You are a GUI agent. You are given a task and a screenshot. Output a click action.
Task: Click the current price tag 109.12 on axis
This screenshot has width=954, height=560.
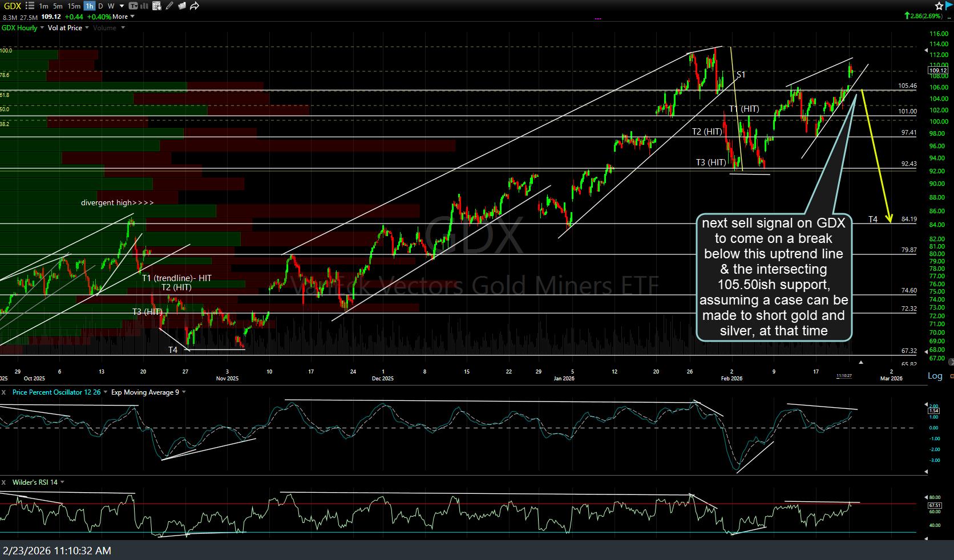click(939, 71)
